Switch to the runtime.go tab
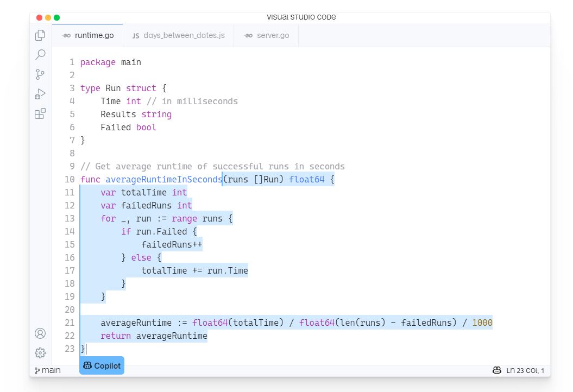 tap(93, 35)
